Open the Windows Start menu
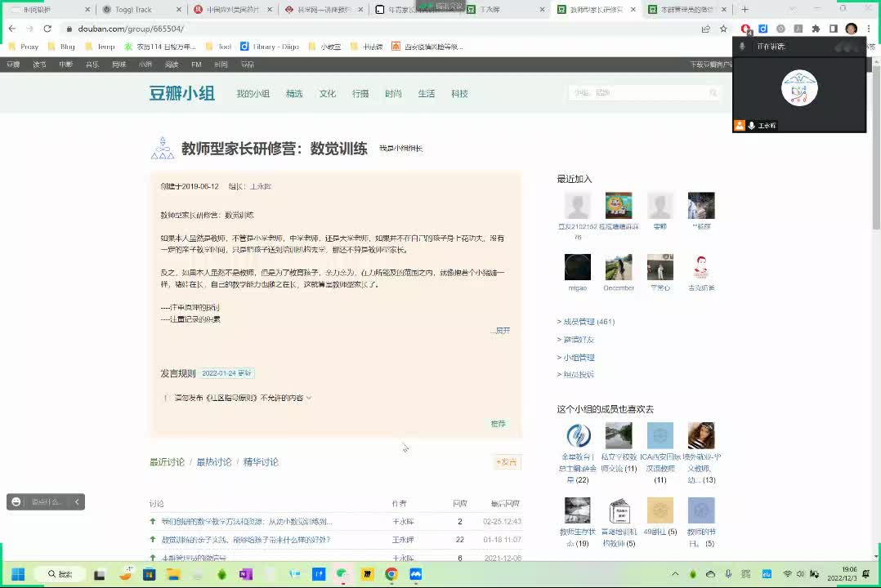Viewport: 881px width, 588px height. tap(18, 574)
